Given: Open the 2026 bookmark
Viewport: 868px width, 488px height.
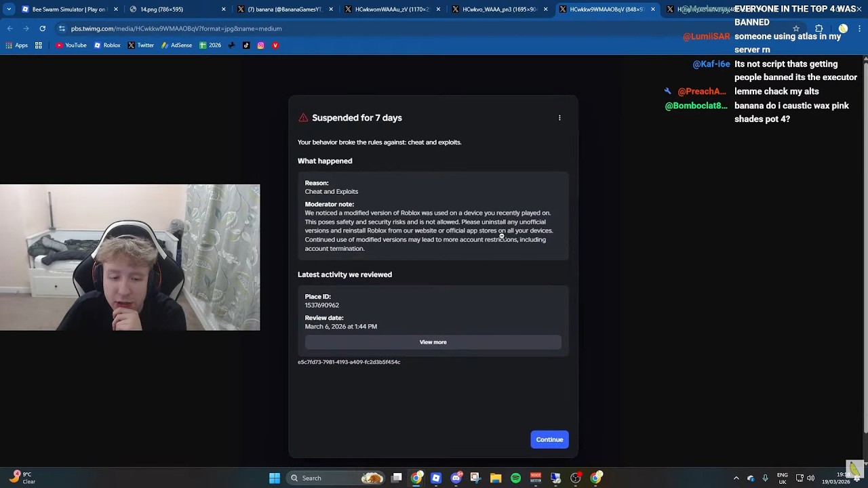Looking at the screenshot, I should click(x=210, y=45).
